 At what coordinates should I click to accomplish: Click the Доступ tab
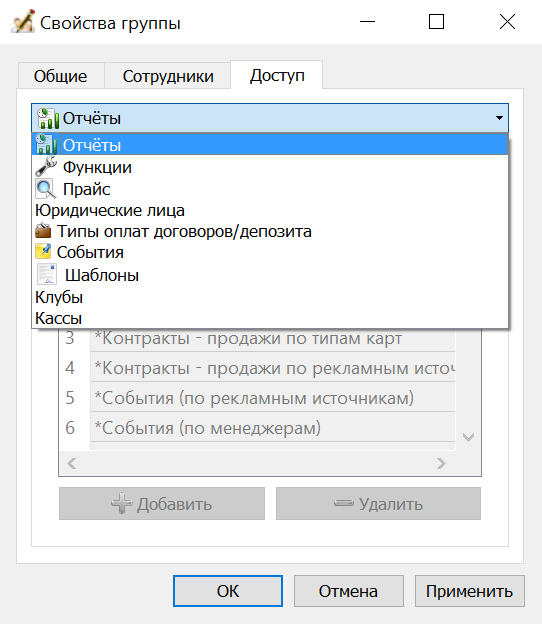[277, 75]
